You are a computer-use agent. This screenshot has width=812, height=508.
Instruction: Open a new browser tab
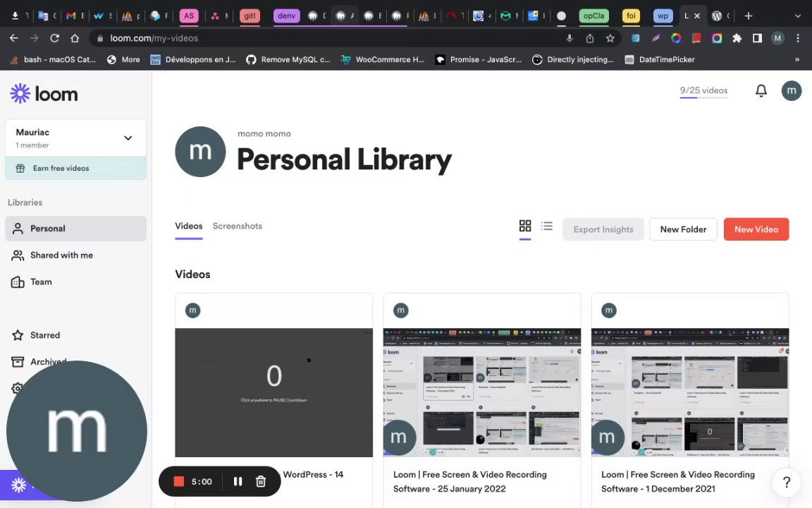tap(749, 16)
